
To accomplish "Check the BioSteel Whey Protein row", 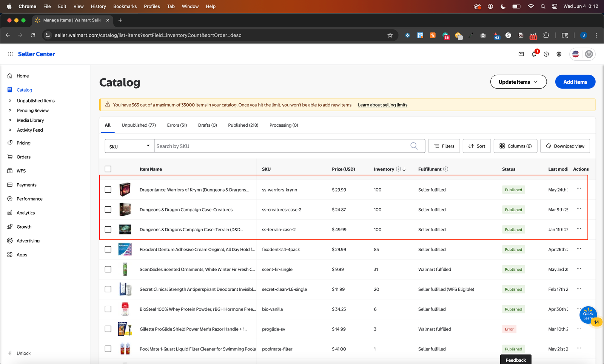I will (x=108, y=309).
